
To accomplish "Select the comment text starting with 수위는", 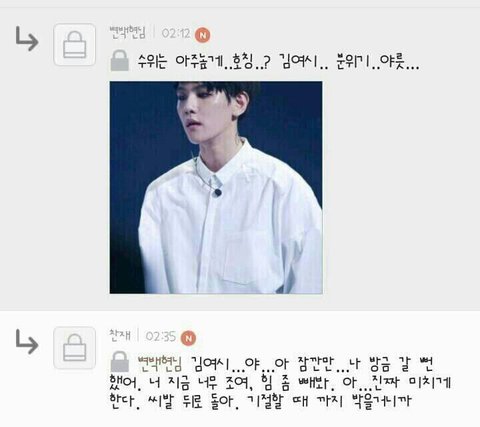I will (x=279, y=62).
